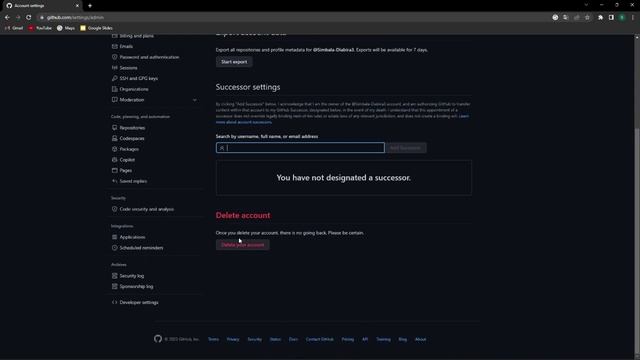Click the browser forward arrow
Image resolution: width=640 pixels, height=360 pixels.
coord(18,18)
